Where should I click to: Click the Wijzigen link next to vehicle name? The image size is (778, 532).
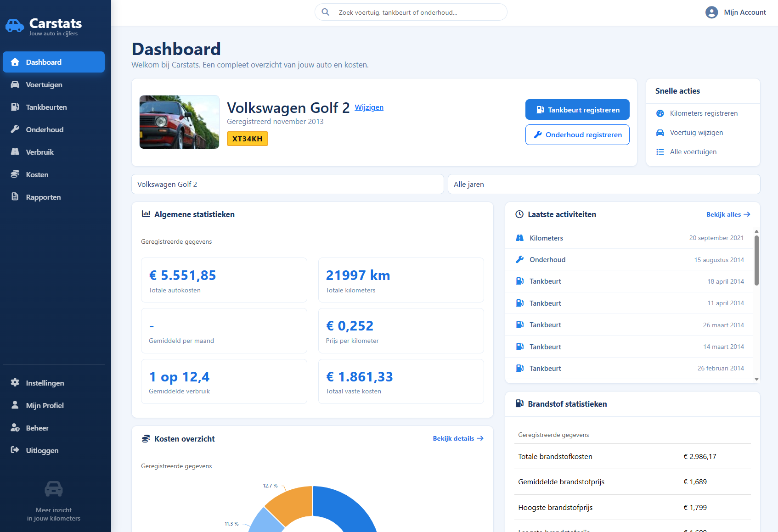[x=369, y=107]
